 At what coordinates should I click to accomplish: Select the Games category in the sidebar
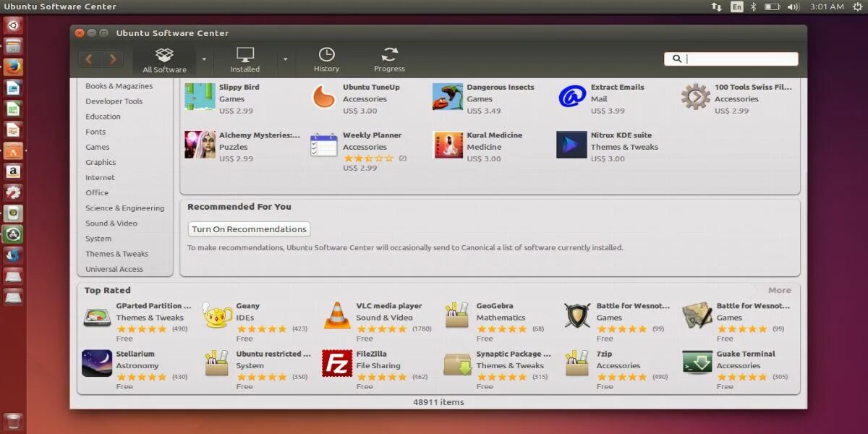98,147
